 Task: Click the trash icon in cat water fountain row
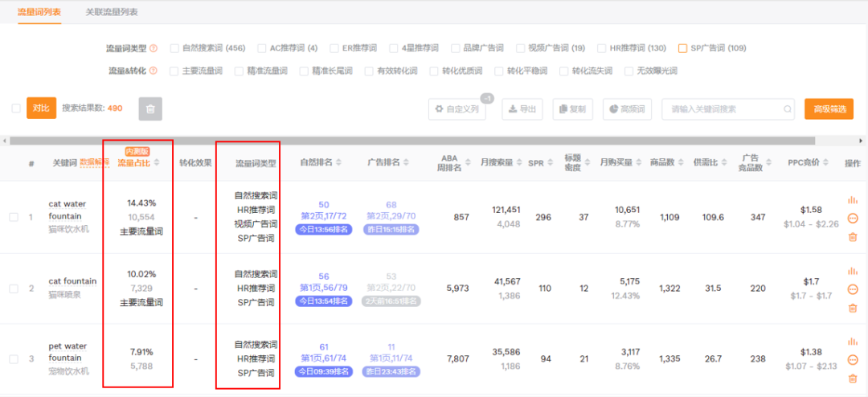click(853, 236)
